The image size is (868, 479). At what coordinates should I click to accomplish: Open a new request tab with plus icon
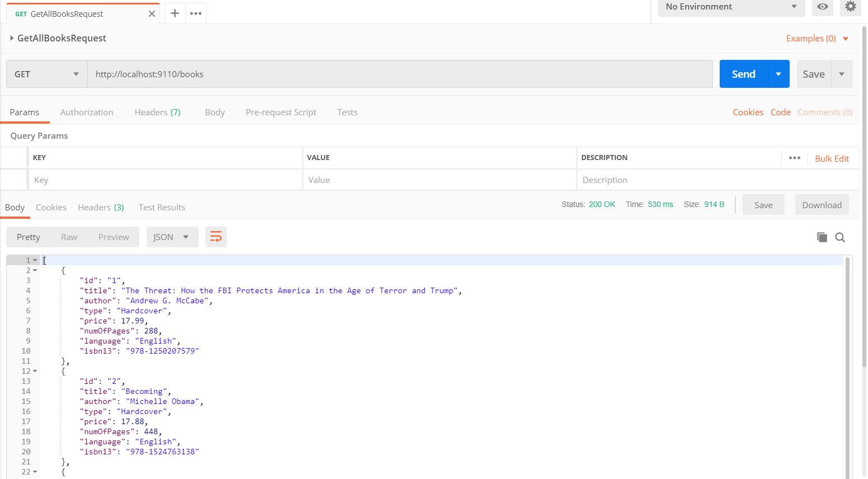pyautogui.click(x=175, y=13)
